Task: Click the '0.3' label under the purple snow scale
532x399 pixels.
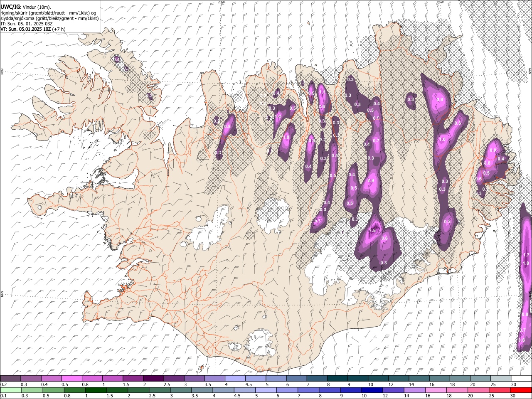Action: tap(24, 384)
